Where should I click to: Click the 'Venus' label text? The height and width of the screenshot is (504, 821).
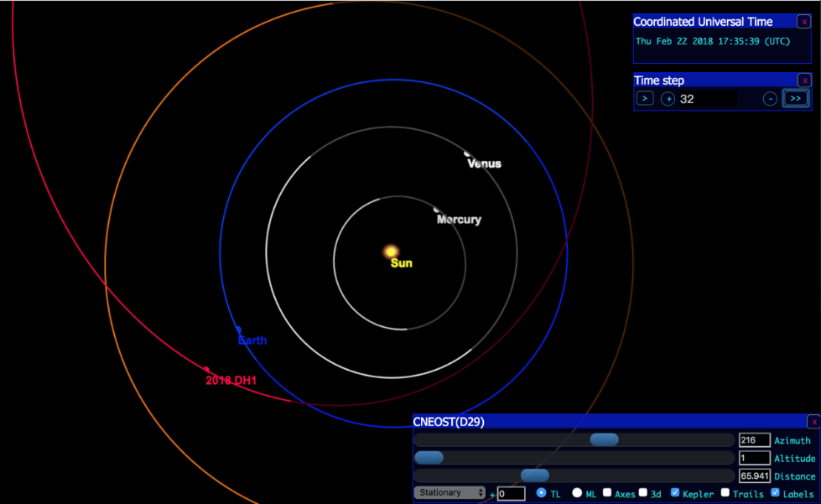point(485,164)
